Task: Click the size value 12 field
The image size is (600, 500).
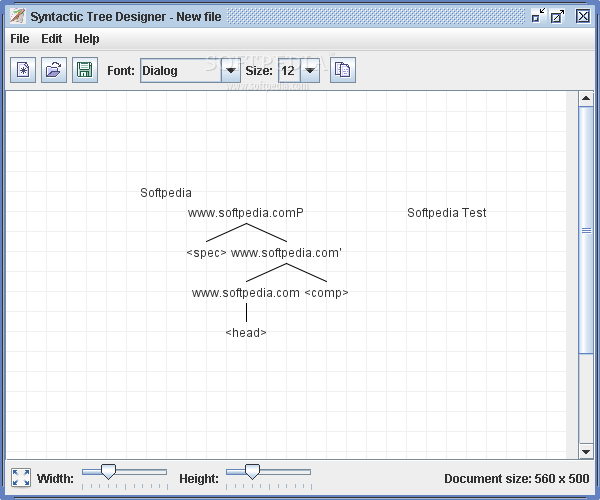Action: tap(289, 70)
